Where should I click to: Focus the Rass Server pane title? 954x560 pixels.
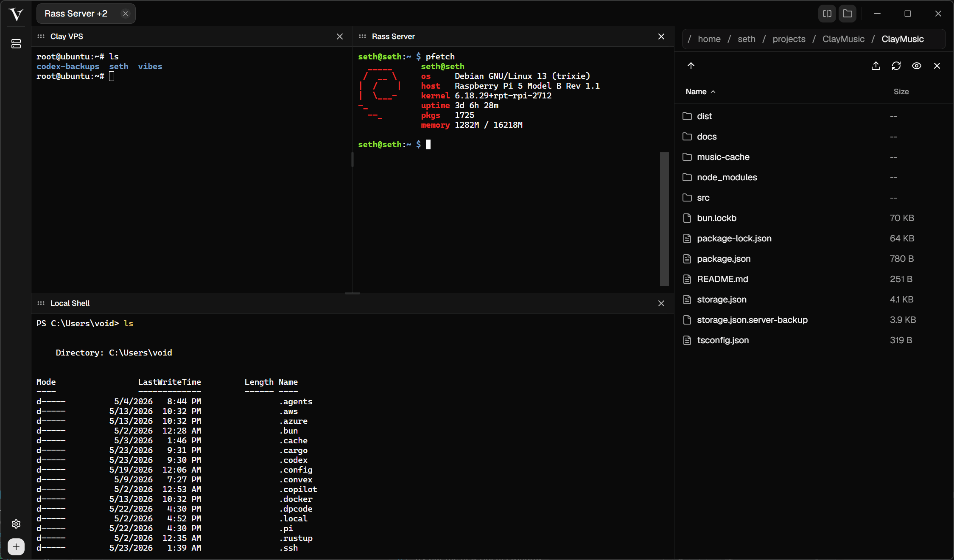(393, 36)
